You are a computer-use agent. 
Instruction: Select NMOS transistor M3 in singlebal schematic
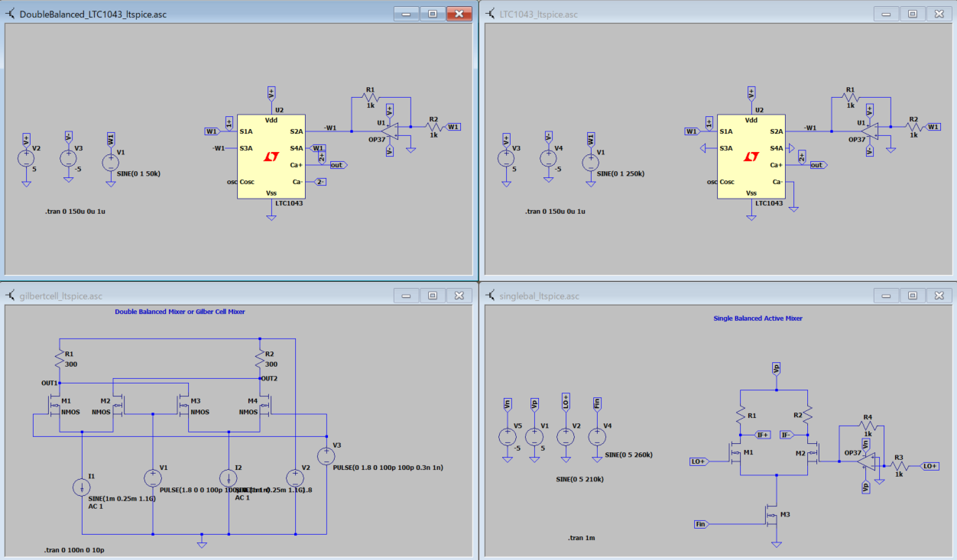(x=773, y=519)
